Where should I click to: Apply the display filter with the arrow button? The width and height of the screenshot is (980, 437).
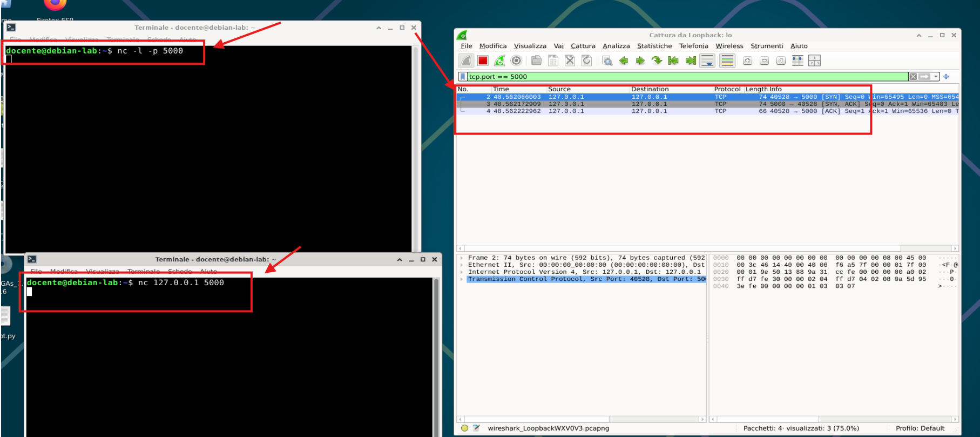point(924,77)
